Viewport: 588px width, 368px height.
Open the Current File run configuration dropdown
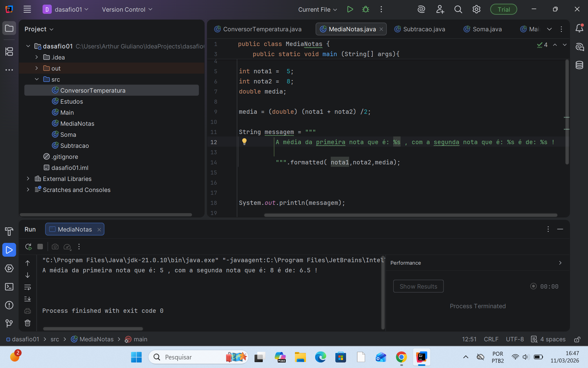point(318,10)
